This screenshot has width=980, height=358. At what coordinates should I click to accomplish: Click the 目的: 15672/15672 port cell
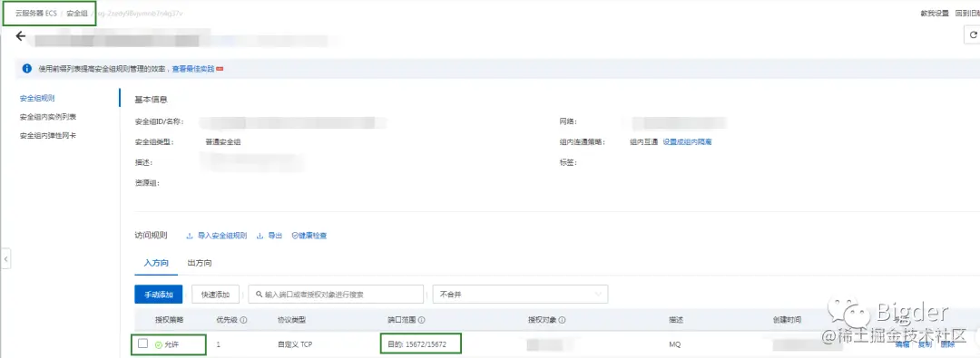click(417, 344)
